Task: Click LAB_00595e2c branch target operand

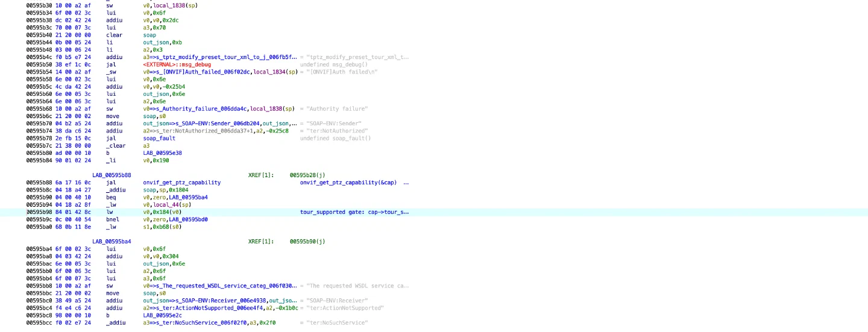Action: pyautogui.click(x=162, y=315)
